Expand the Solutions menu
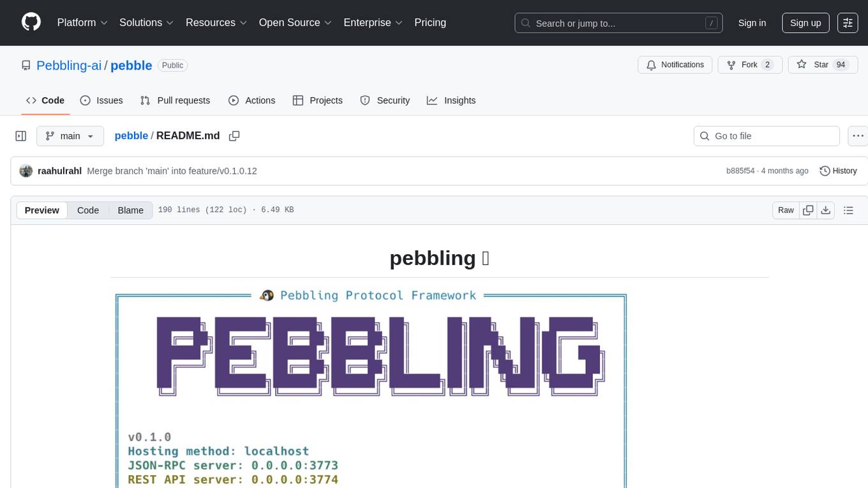 [146, 22]
